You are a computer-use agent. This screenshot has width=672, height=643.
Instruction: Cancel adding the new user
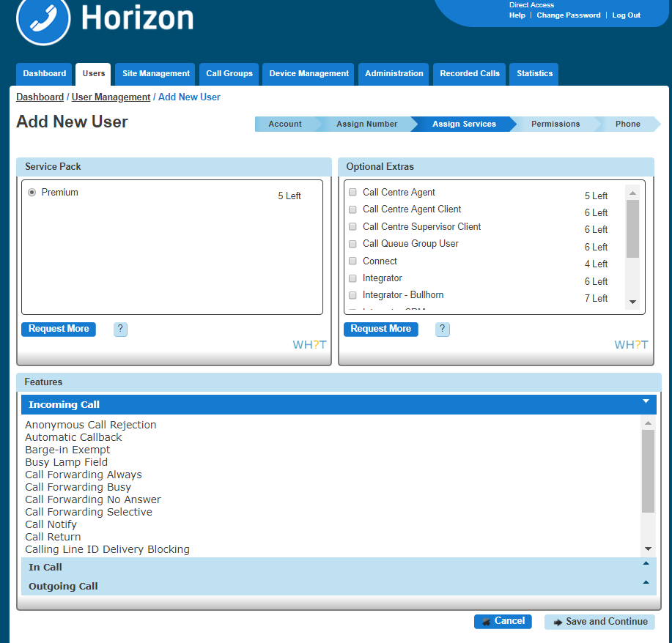click(503, 622)
